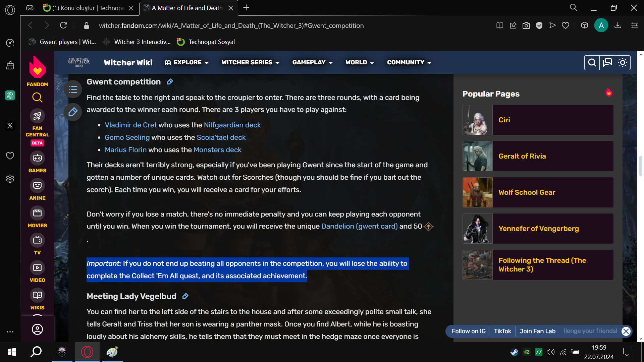This screenshot has height=362, width=644.
Task: Open the Opera snapshot camera icon
Action: (x=526, y=25)
